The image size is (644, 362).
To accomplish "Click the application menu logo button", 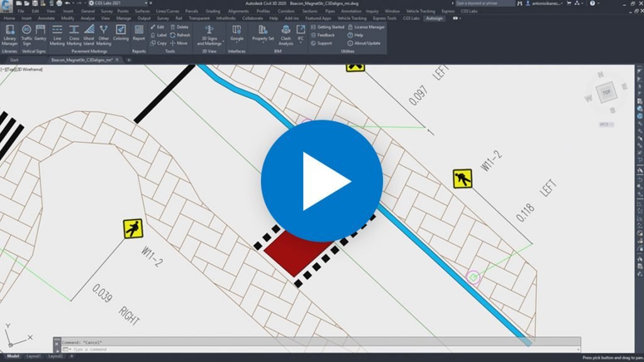I will click(x=6, y=5).
